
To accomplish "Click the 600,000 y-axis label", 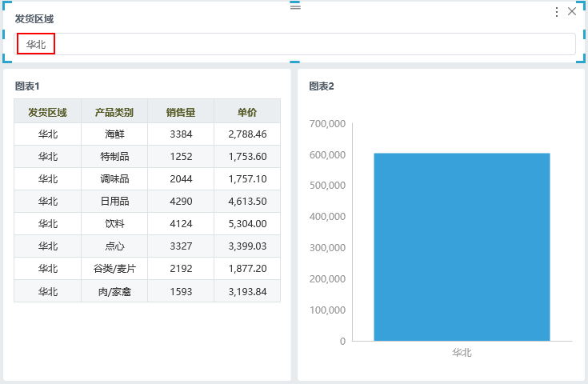I will (327, 155).
